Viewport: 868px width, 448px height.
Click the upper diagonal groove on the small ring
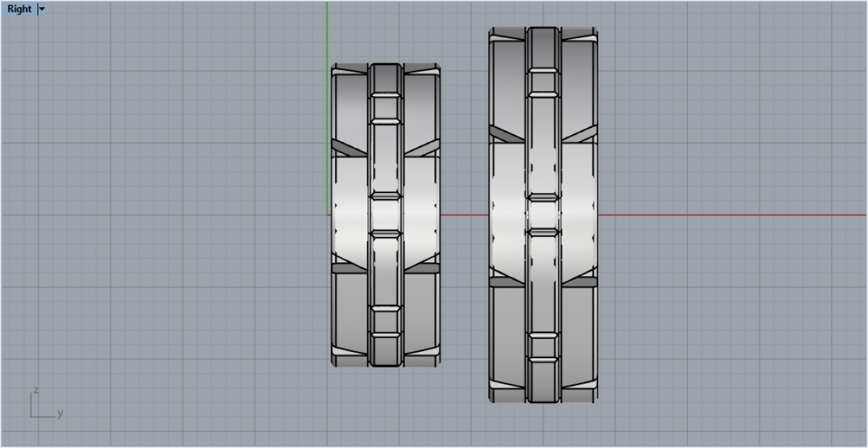[x=349, y=148]
